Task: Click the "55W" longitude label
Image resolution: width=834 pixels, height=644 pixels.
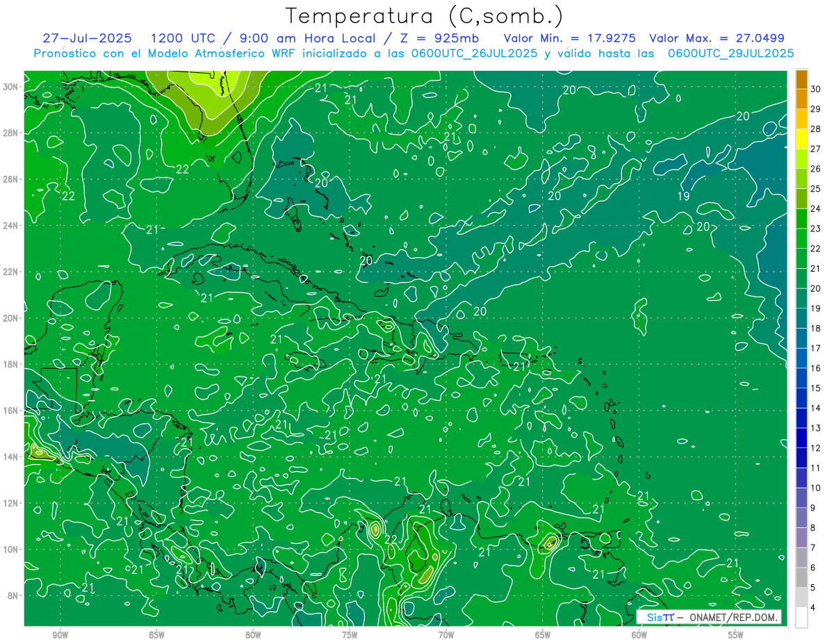Action: [736, 635]
